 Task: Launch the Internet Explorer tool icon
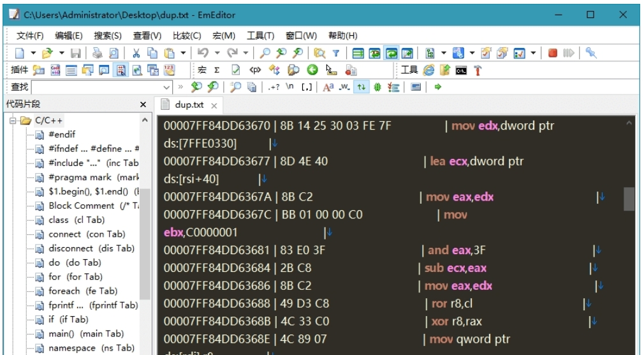tap(428, 70)
